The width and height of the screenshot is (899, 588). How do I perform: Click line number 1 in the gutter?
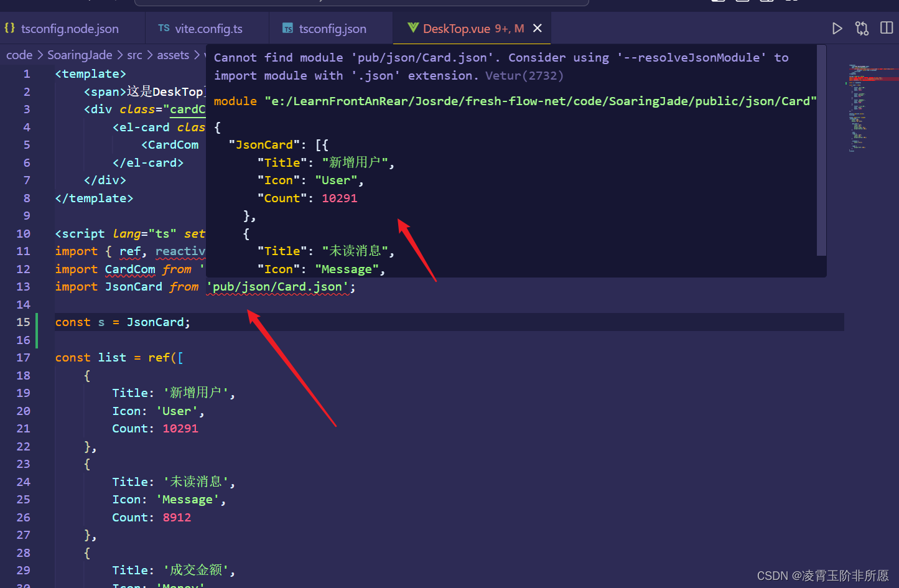pos(27,74)
